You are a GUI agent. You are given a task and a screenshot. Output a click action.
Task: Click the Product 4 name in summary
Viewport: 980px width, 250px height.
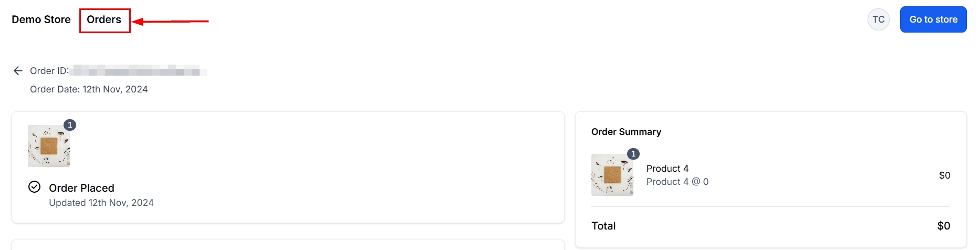(667, 169)
